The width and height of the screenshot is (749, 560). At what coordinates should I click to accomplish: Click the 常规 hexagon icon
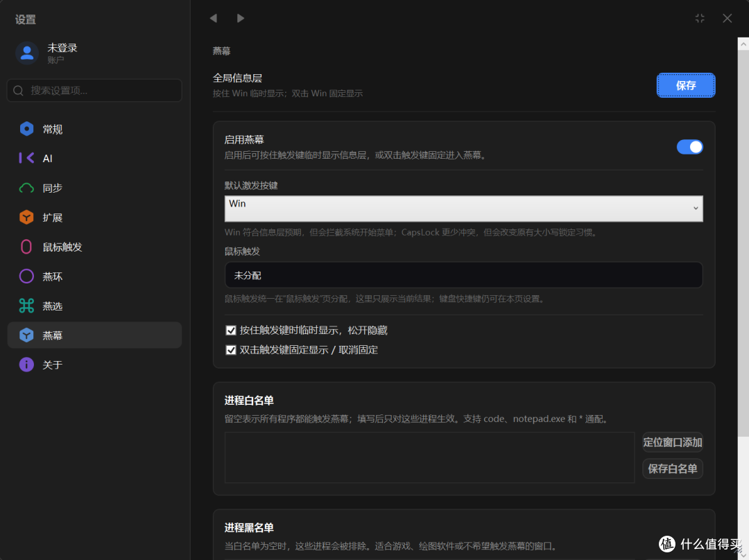[27, 129]
